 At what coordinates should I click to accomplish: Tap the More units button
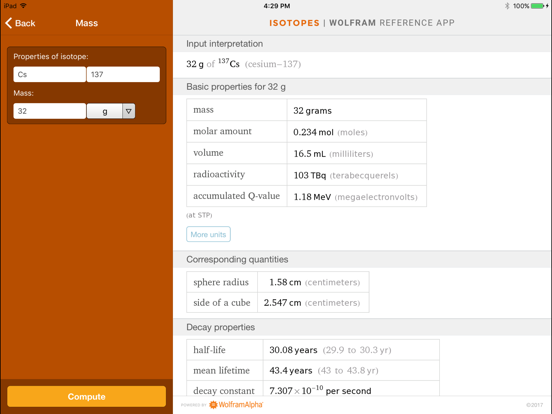208,234
